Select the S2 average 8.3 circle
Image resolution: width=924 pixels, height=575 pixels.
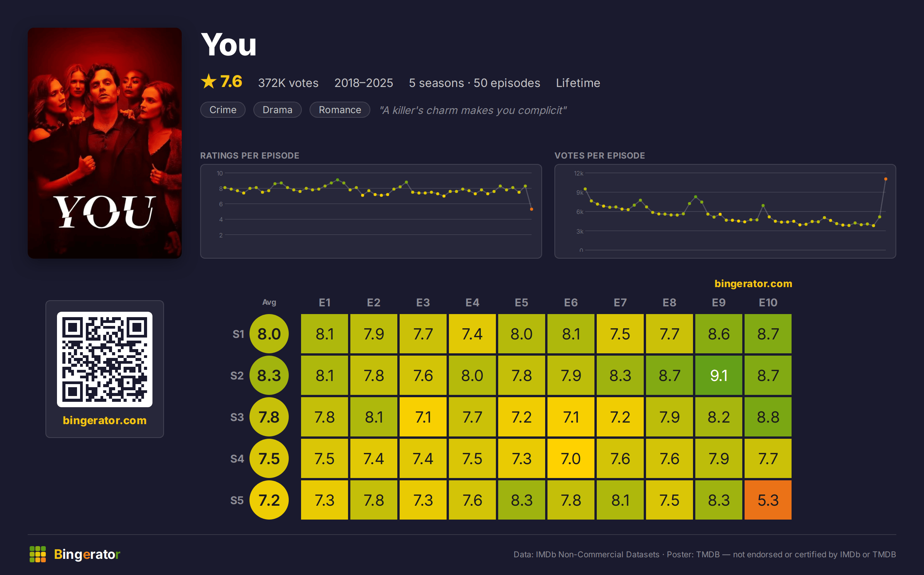pyautogui.click(x=269, y=375)
